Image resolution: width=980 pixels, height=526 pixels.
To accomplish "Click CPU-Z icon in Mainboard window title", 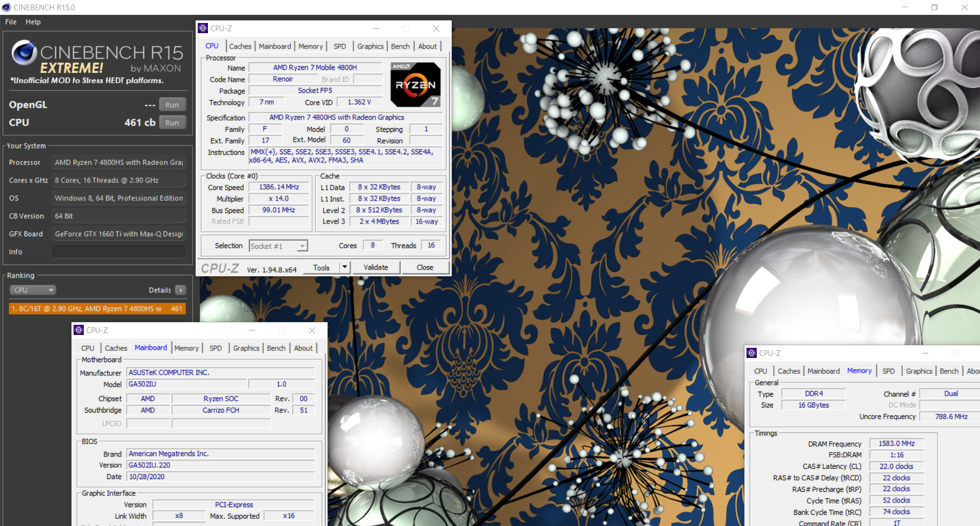I will [79, 330].
